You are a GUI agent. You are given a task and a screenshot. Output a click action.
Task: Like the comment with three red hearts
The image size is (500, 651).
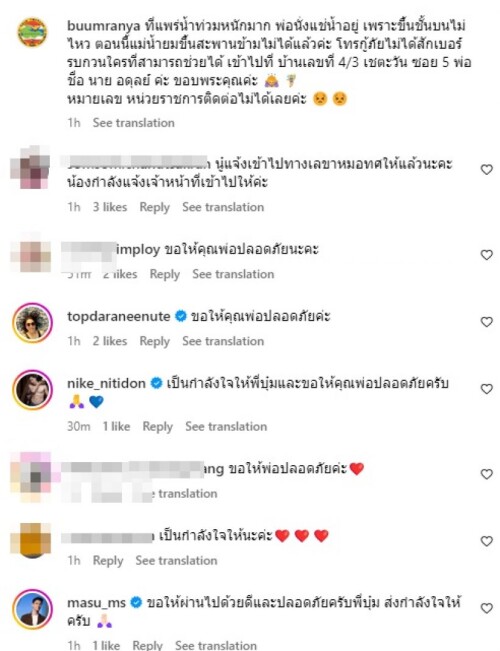[x=486, y=541]
